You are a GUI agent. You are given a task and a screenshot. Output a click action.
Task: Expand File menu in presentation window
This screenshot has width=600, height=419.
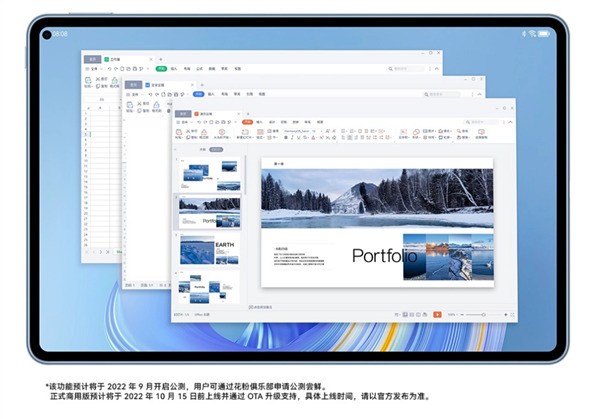[x=184, y=122]
